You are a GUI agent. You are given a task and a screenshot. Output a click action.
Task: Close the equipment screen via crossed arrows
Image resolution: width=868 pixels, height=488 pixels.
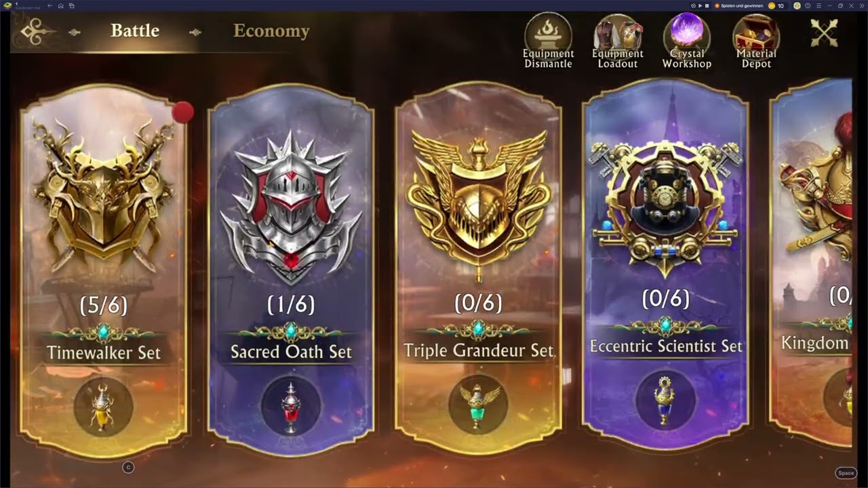tap(824, 33)
